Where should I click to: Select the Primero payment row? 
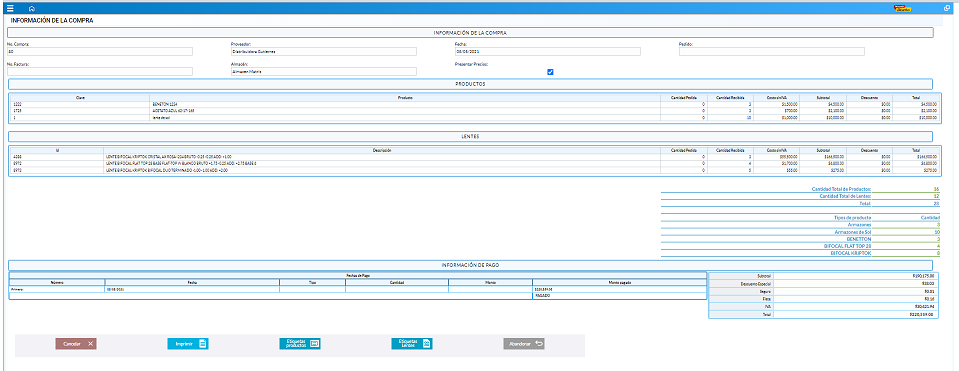click(x=358, y=289)
